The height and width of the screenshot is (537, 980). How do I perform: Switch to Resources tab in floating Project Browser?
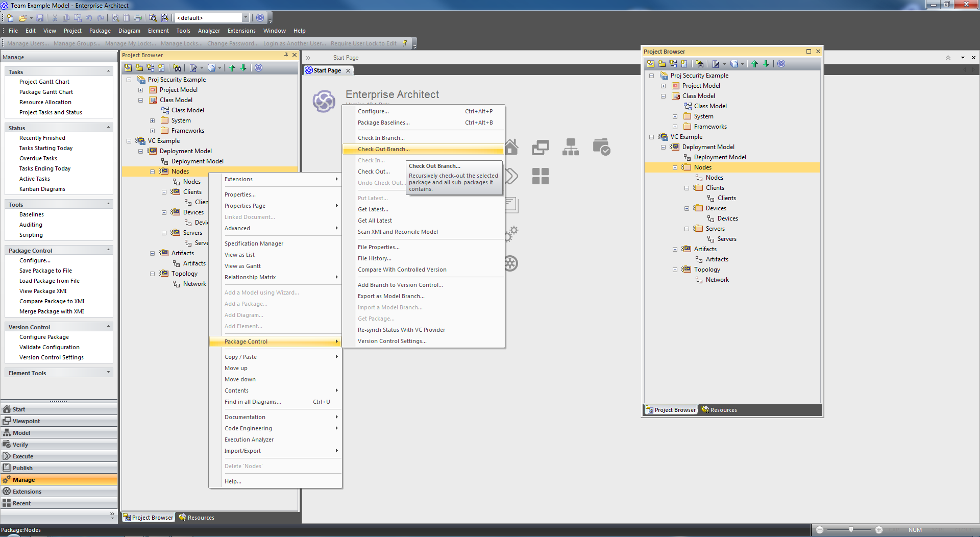(x=719, y=410)
